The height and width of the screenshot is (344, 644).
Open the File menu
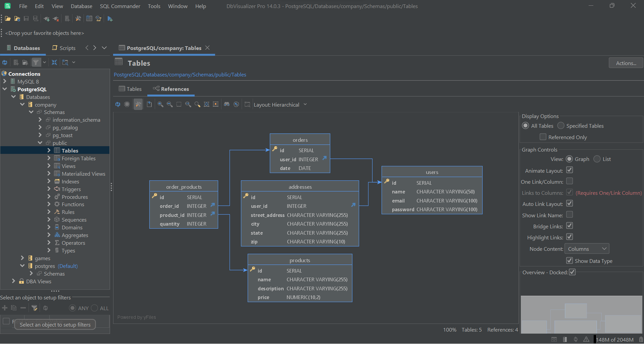pos(23,6)
